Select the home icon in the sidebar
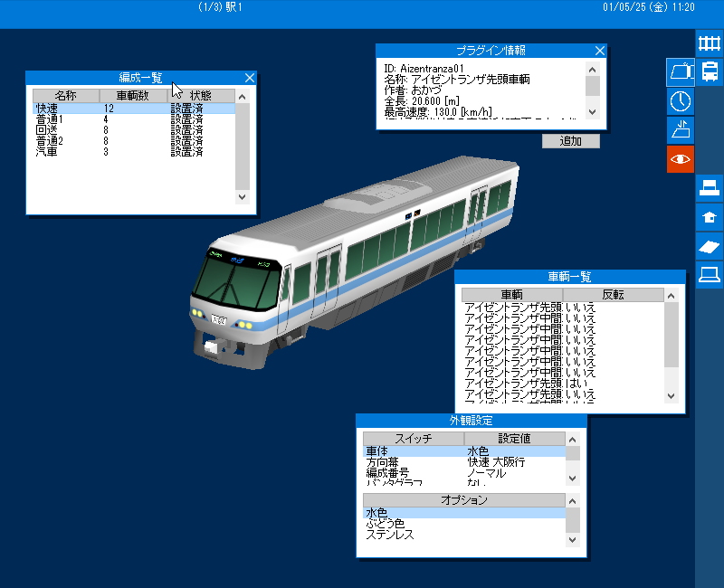The height and width of the screenshot is (588, 724). (709, 217)
